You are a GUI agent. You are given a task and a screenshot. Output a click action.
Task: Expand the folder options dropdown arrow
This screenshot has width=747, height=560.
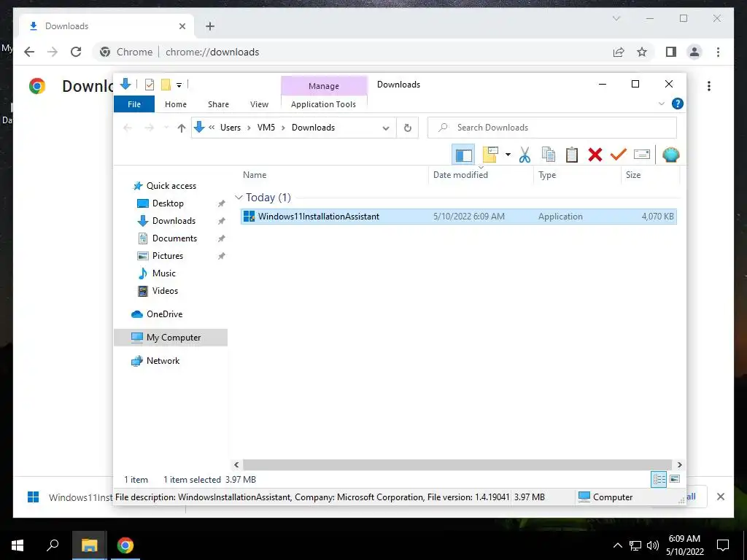508,155
